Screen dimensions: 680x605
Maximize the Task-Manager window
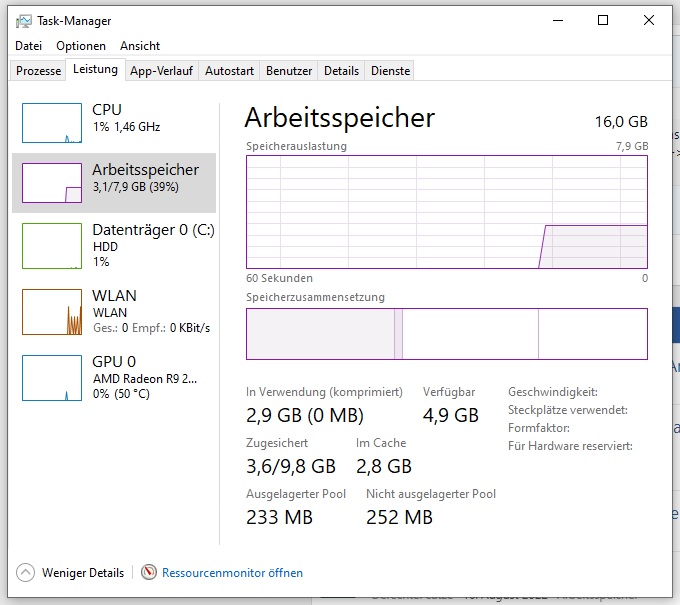click(x=603, y=20)
